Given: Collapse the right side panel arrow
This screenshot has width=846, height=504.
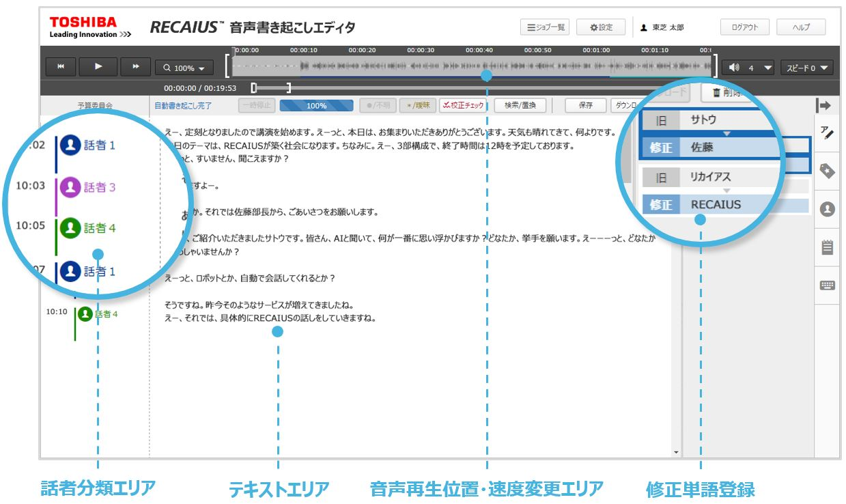Looking at the screenshot, I should (823, 105).
